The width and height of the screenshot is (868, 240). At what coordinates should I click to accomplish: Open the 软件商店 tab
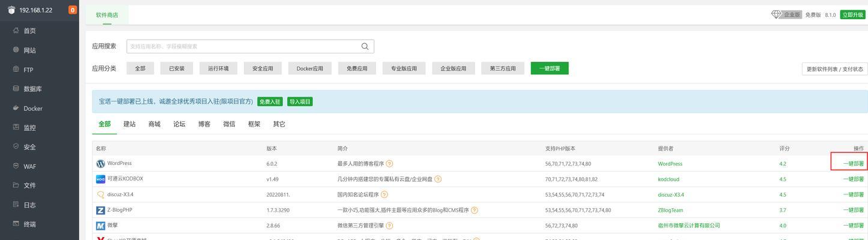pyautogui.click(x=107, y=15)
